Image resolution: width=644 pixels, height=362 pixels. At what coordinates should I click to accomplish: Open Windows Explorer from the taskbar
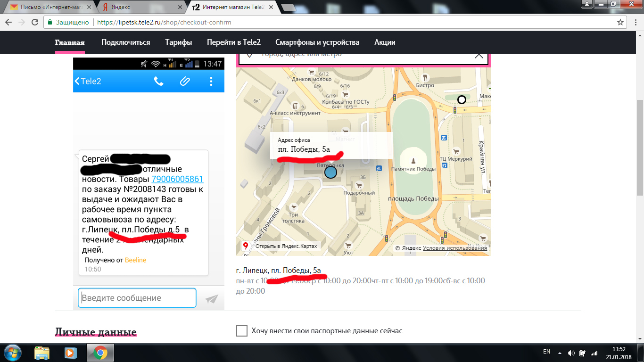tap(42, 353)
